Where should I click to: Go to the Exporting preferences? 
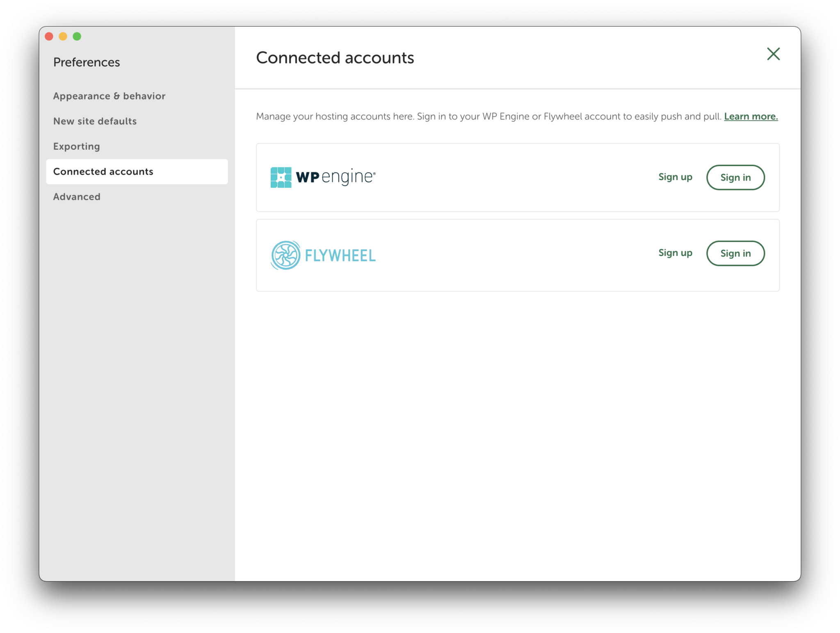[x=77, y=146]
